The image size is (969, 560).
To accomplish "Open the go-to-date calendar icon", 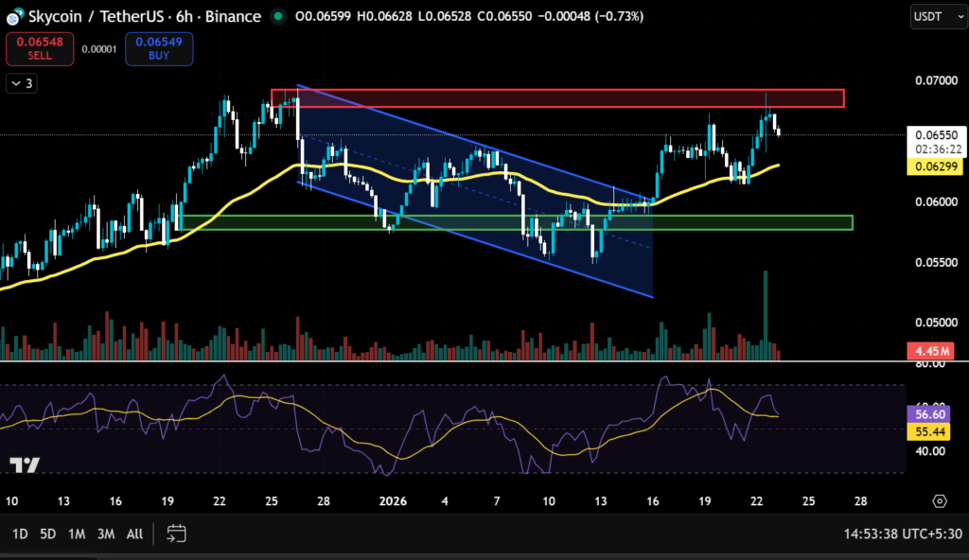I will point(177,534).
